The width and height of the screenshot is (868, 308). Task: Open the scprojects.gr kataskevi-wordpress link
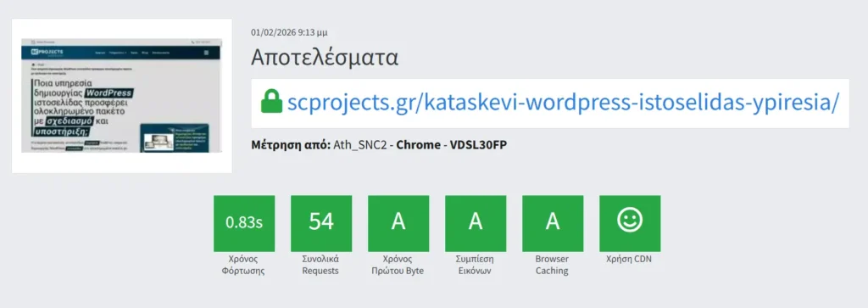(564, 103)
